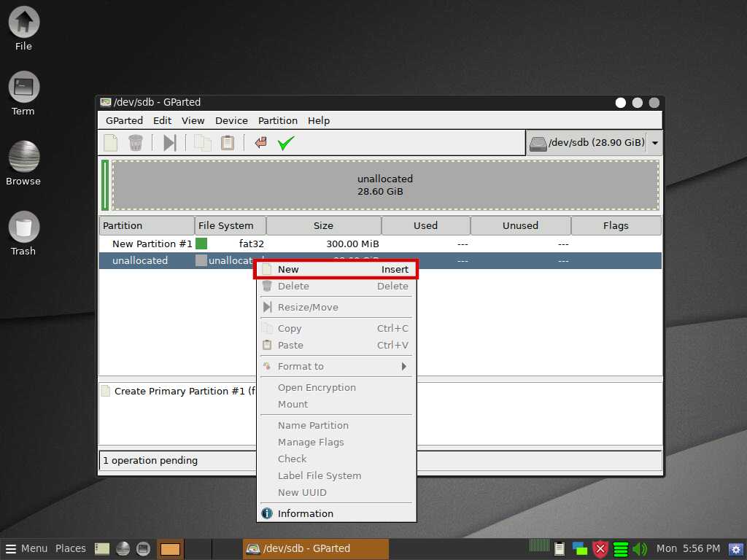Select the New Partition #1 row

pyautogui.click(x=152, y=244)
